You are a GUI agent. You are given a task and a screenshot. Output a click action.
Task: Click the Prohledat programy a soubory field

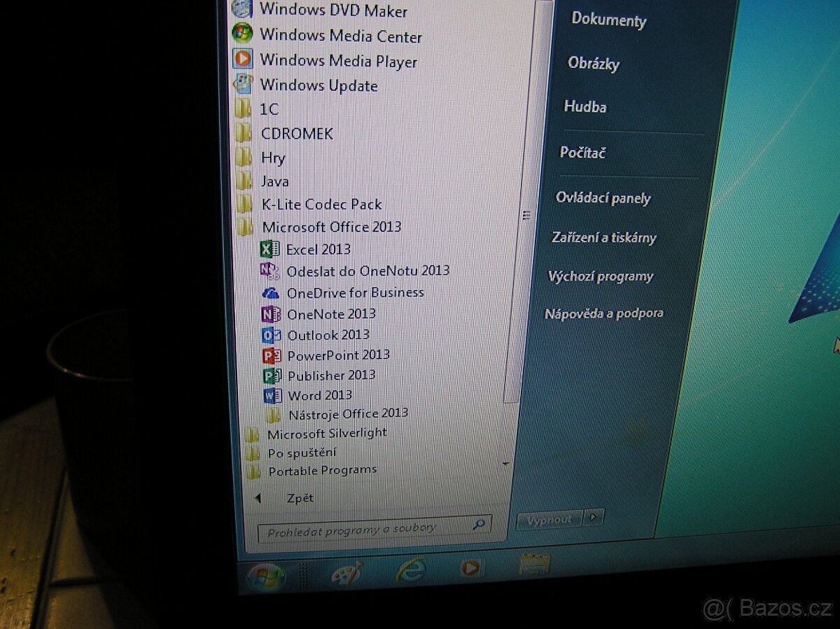click(x=364, y=530)
